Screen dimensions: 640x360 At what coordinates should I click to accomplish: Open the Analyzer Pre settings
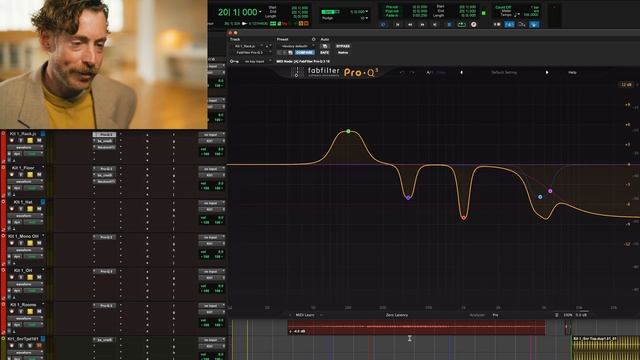[x=495, y=315]
